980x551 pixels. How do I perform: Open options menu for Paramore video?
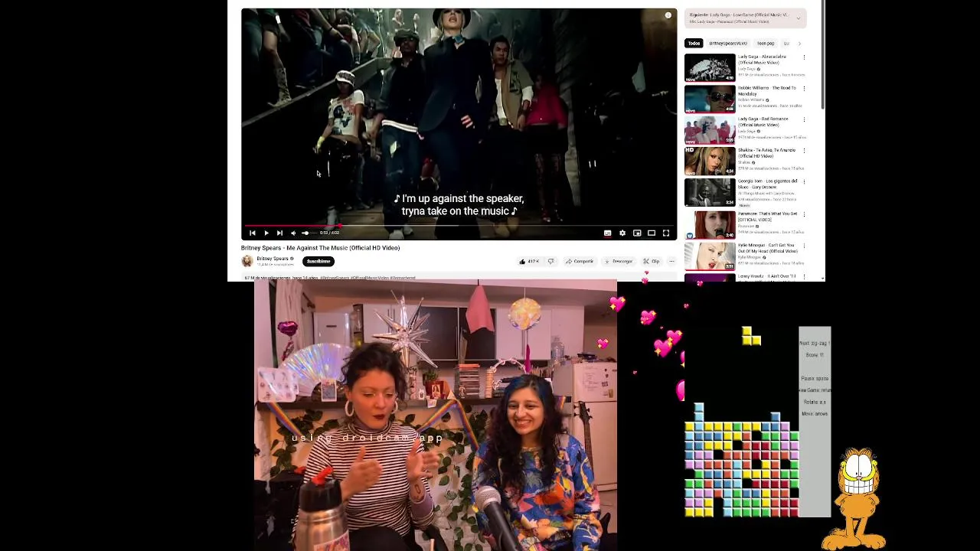coord(804,214)
